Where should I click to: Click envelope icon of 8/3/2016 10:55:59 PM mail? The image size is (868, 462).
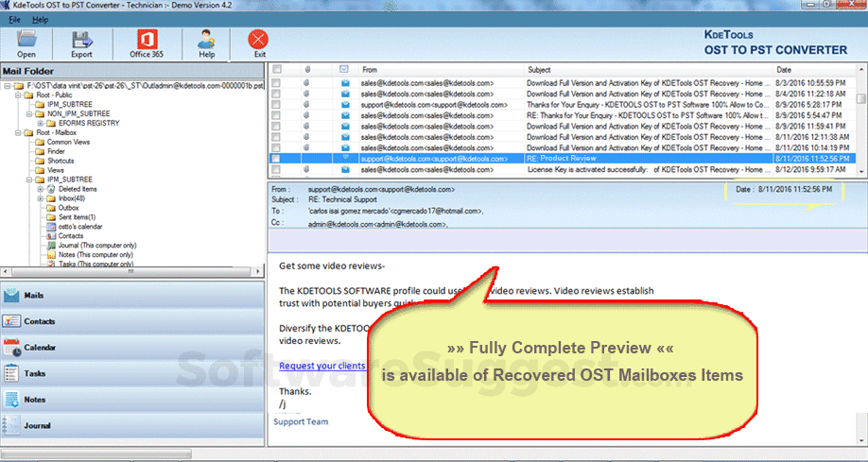coord(345,83)
